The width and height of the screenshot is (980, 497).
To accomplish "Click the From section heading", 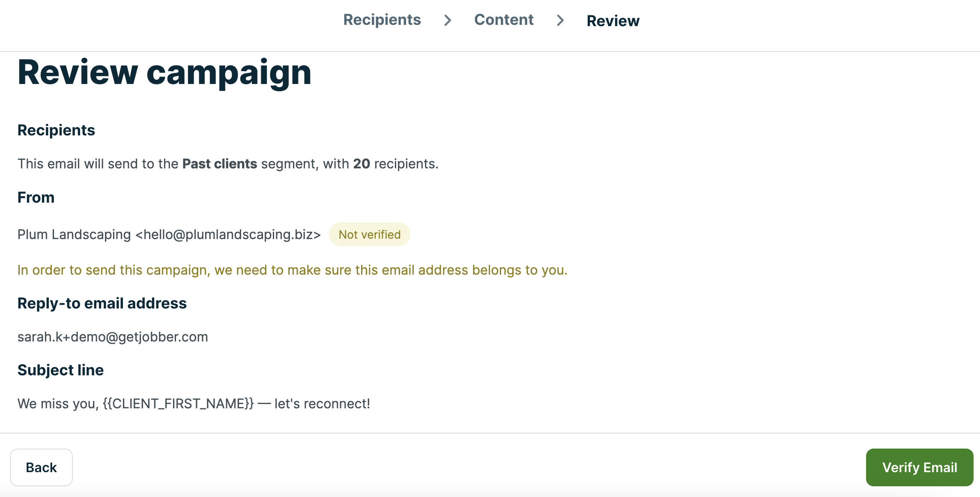I will click(x=36, y=198).
